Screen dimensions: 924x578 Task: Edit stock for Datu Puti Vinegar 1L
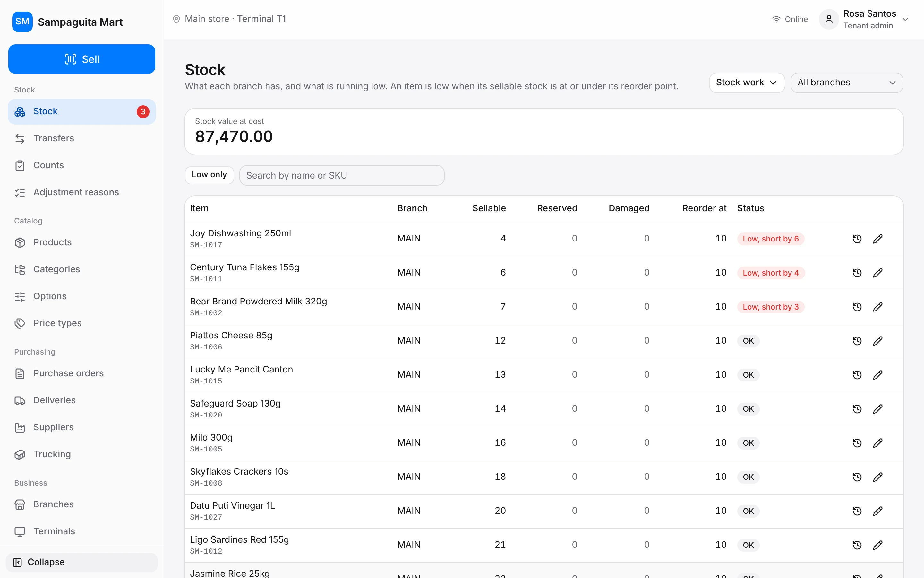coord(877,511)
